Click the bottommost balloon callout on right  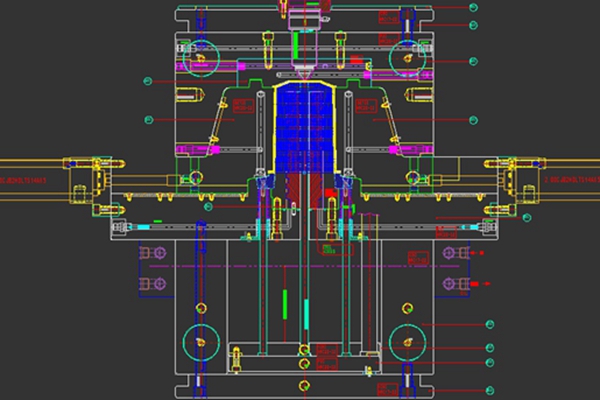[490, 389]
